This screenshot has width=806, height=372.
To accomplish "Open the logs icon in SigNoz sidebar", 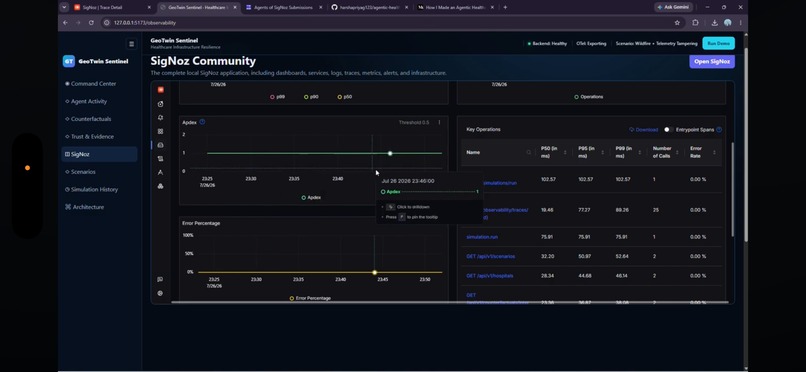I will (x=160, y=159).
